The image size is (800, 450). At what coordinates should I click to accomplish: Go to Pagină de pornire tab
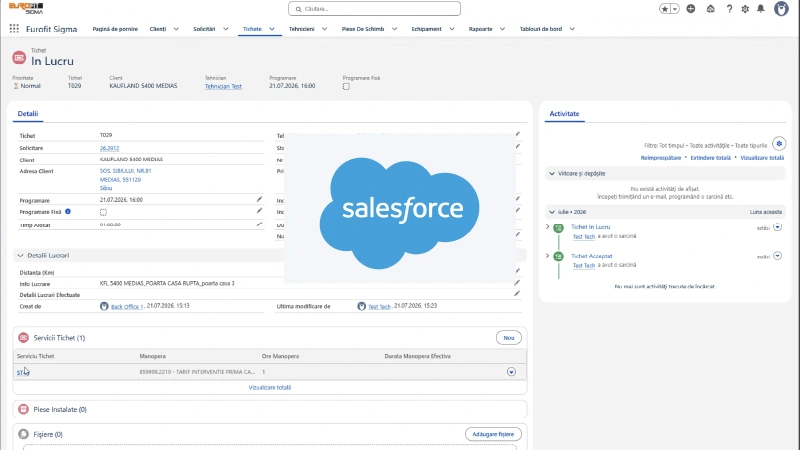115,29
